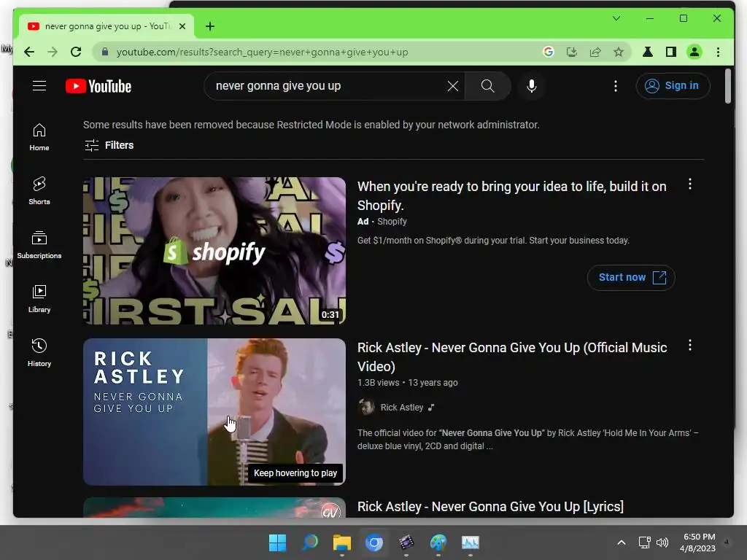Show hidden system tray icons
Viewport: 747px width, 560px height.
coord(622,542)
